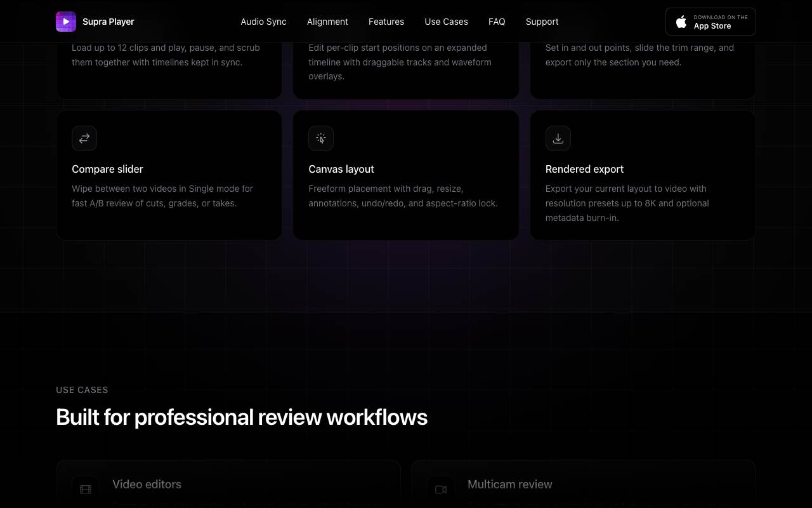Click the 'Load up to 12 clips' description
The width and height of the screenshot is (812, 508).
(x=166, y=55)
